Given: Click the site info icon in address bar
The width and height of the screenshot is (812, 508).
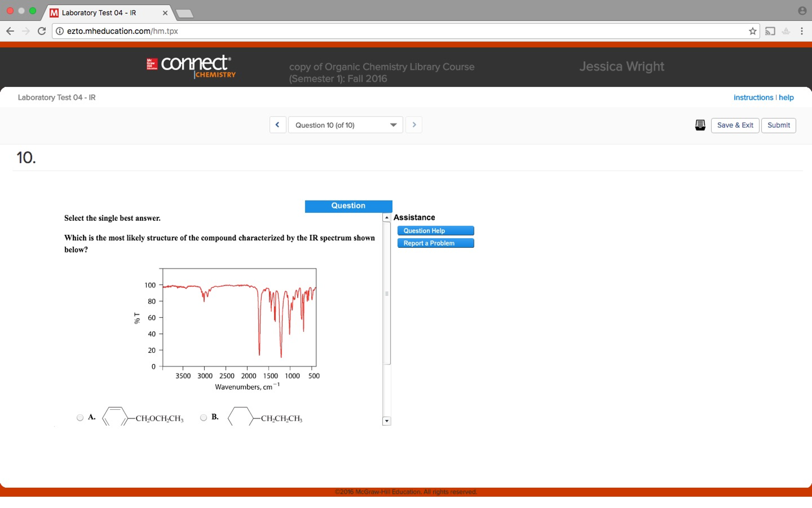Looking at the screenshot, I should 60,31.
